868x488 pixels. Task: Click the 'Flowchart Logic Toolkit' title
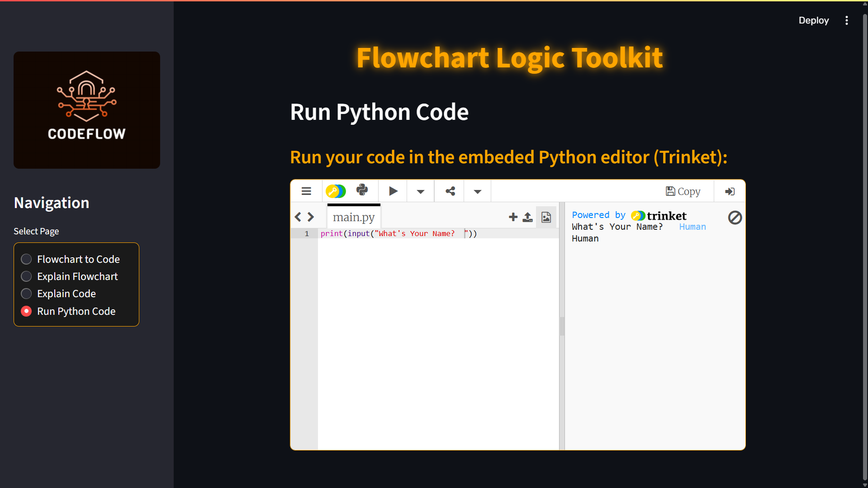(x=510, y=58)
